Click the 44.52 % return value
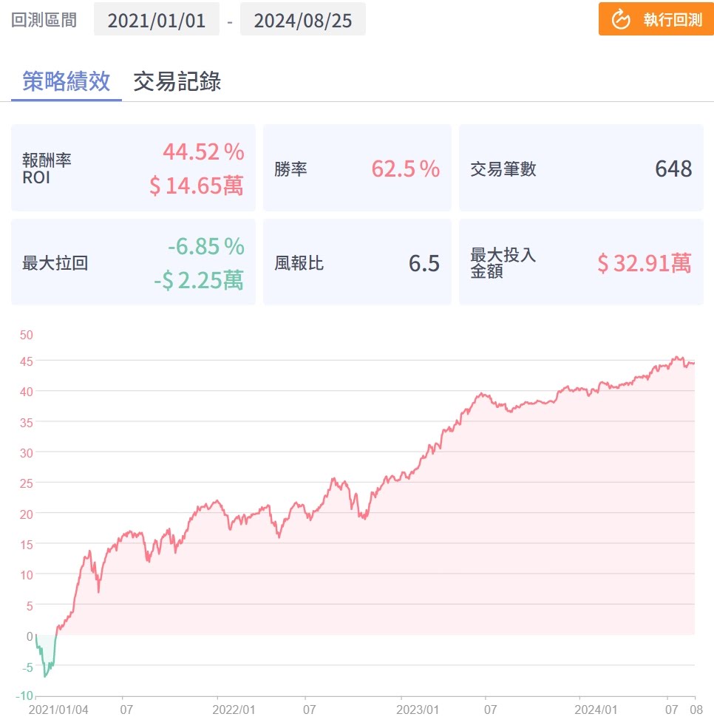This screenshot has width=714, height=728. coord(203,152)
